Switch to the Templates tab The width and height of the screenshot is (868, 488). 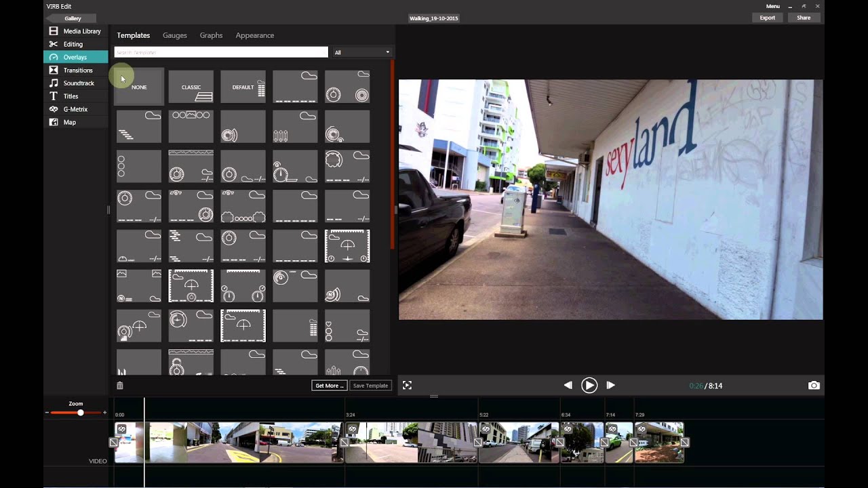coord(134,35)
